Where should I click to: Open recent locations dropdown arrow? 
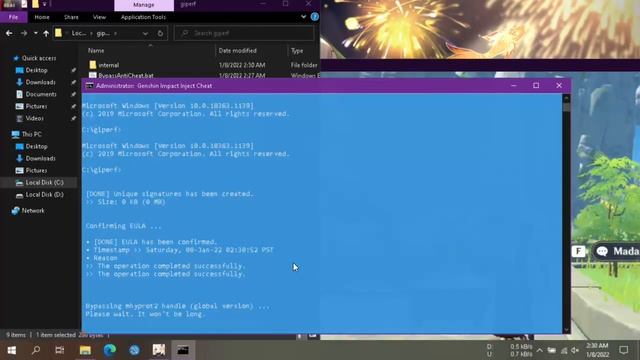pos(36,33)
